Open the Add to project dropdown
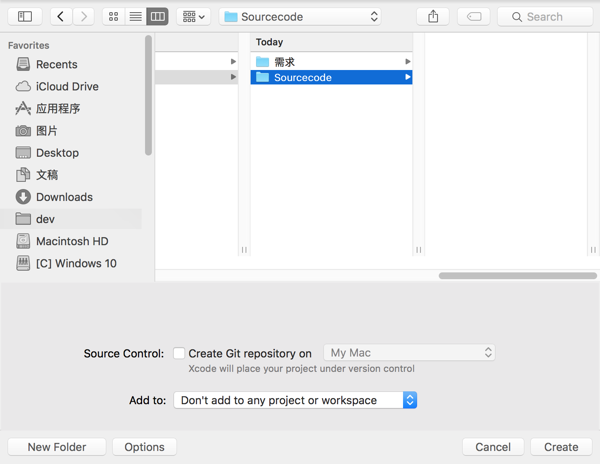 pos(295,400)
